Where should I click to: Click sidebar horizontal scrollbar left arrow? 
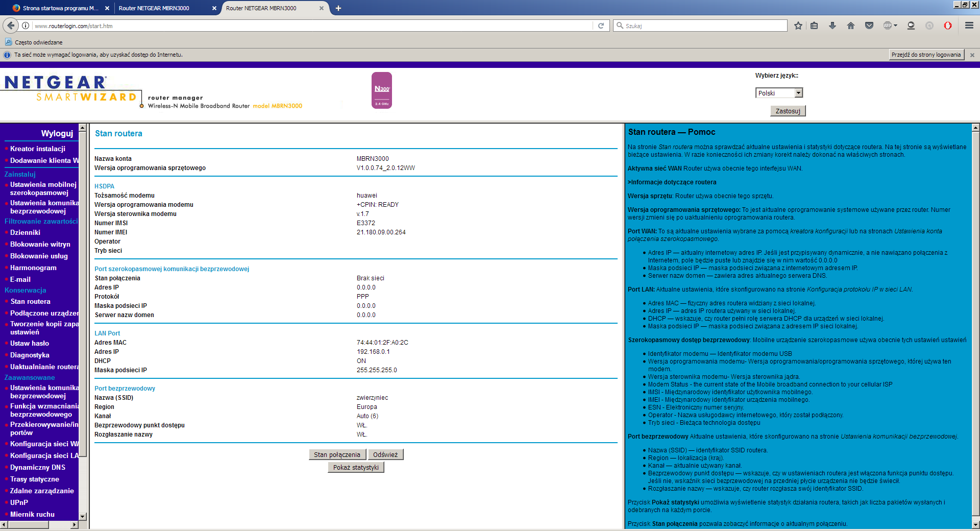pyautogui.click(x=4, y=524)
